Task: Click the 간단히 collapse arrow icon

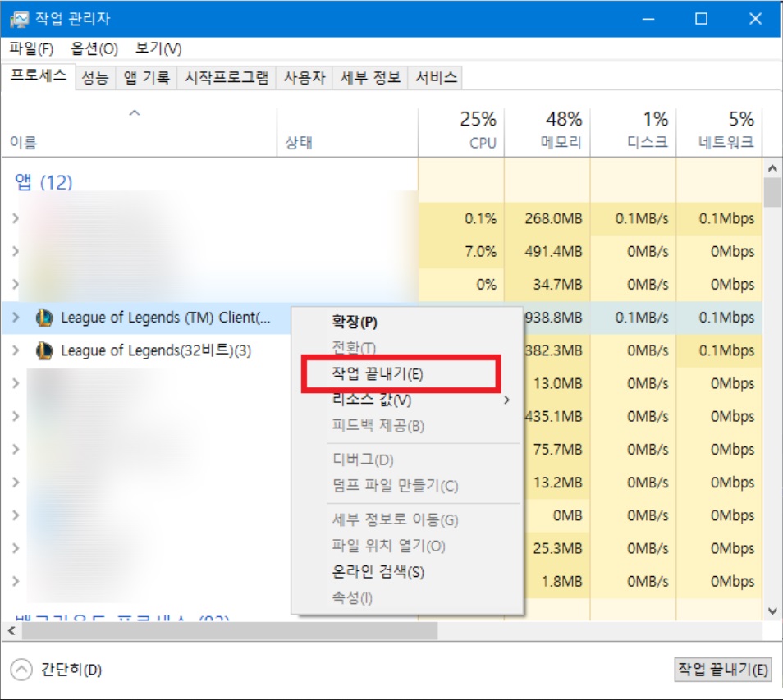Action: point(22,670)
